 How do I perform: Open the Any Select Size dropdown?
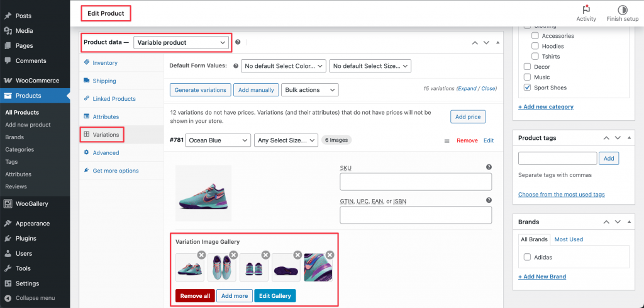tap(286, 140)
